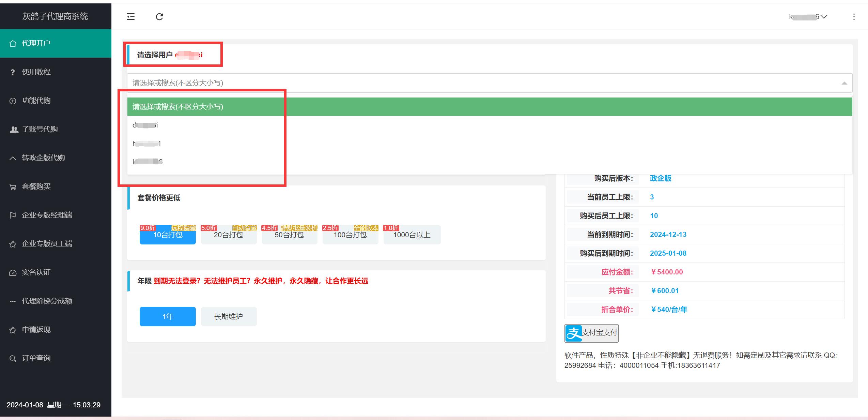
Task: Go to 子账号代购 in the sidebar
Action: click(40, 129)
